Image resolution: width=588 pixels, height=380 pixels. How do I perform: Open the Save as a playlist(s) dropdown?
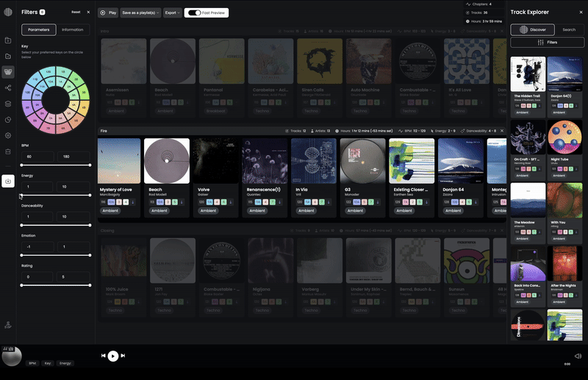pos(140,12)
